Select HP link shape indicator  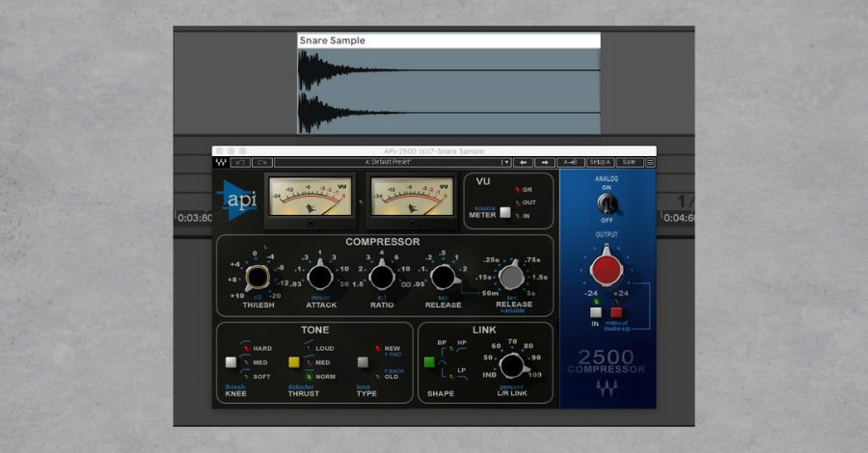451,349
